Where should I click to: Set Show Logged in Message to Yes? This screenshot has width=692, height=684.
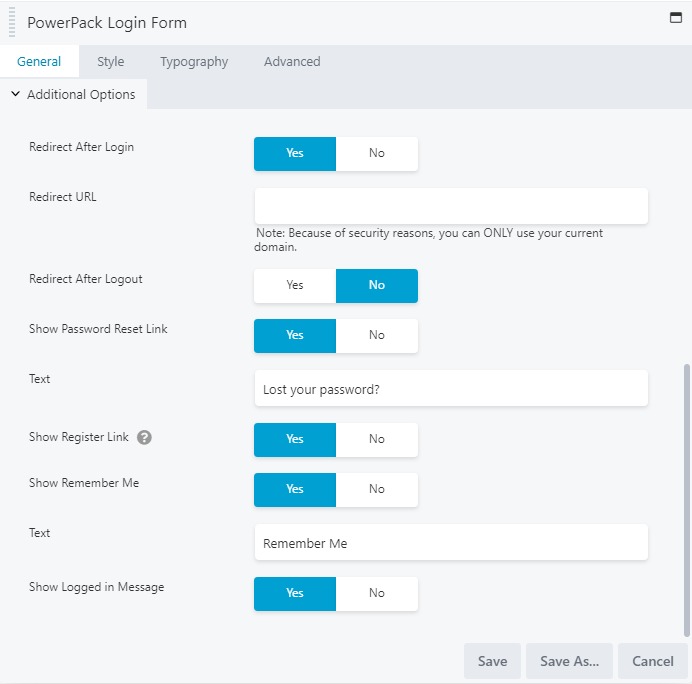tap(295, 594)
